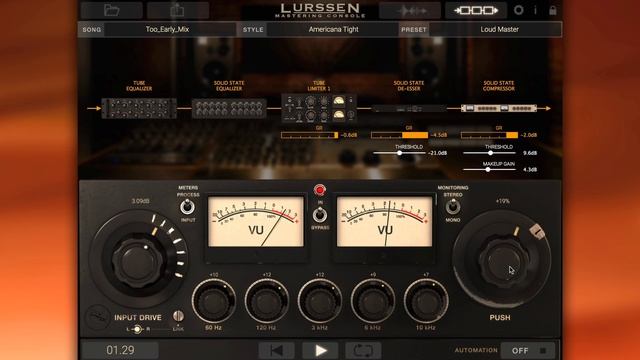Open the waveform view button
640x360 pixels.
click(410, 11)
